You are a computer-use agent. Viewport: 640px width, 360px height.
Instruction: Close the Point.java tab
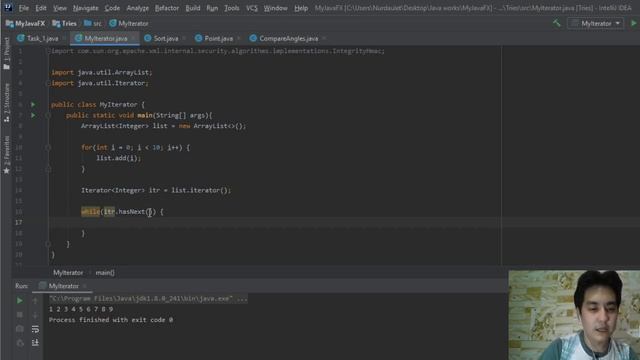(x=239, y=38)
